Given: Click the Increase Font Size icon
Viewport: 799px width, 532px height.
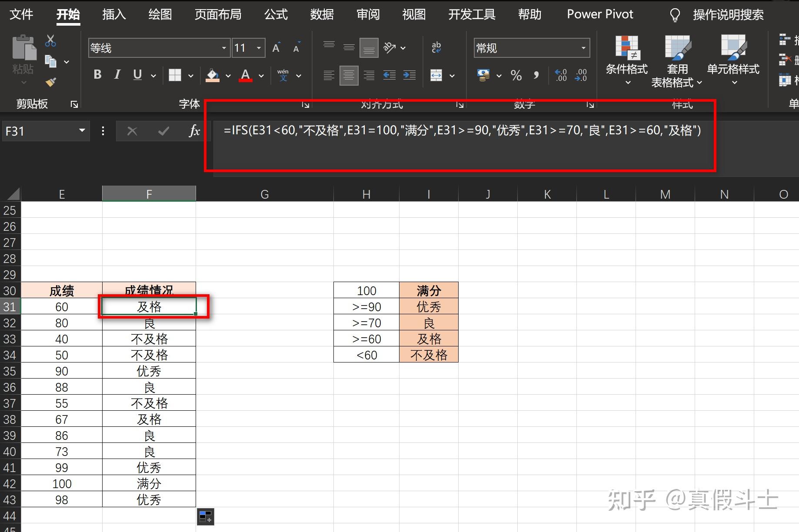Looking at the screenshot, I should click(276, 48).
